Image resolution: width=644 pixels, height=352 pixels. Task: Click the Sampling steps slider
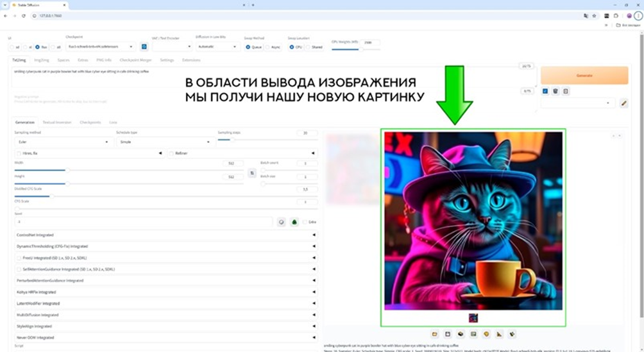pos(257,139)
